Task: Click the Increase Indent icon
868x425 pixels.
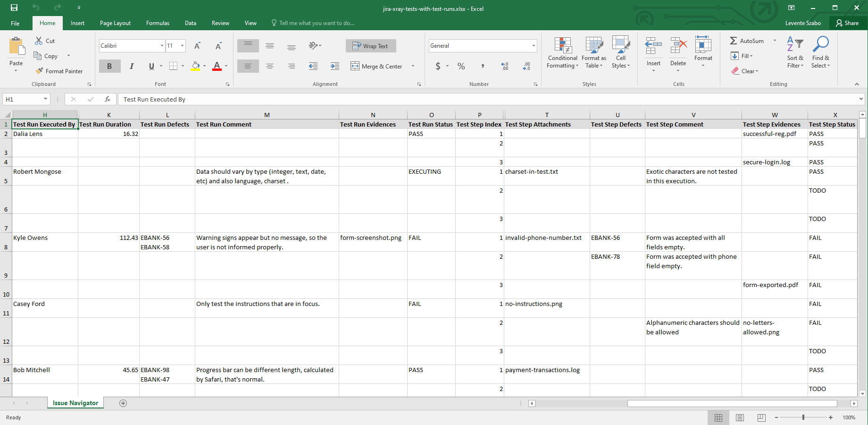Action: (x=334, y=67)
